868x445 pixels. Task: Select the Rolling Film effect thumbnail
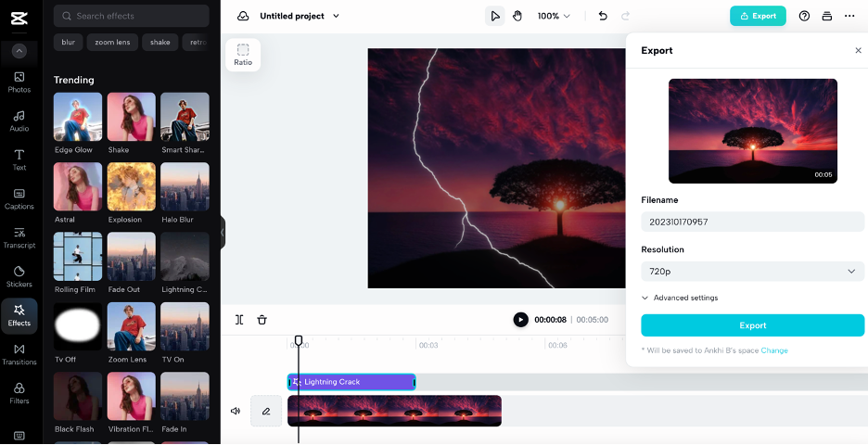click(78, 256)
